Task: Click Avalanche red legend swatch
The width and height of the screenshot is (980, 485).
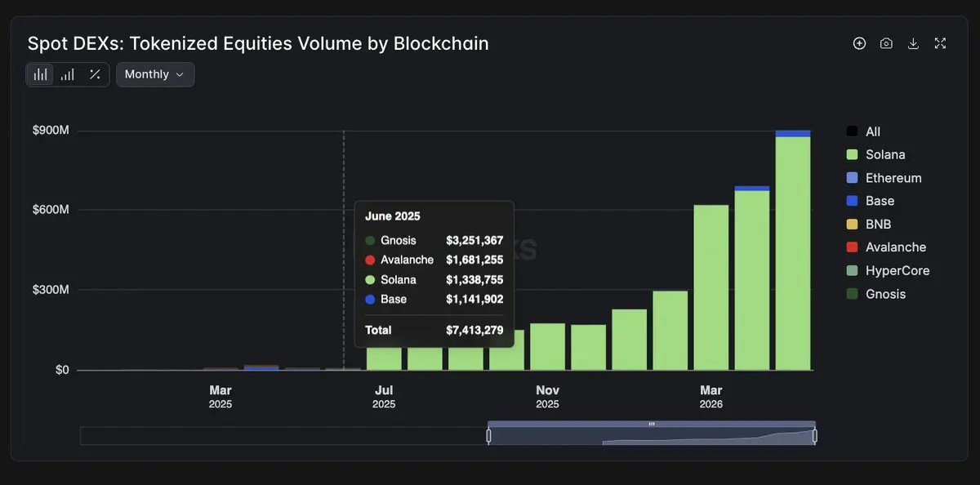Action: tap(852, 247)
